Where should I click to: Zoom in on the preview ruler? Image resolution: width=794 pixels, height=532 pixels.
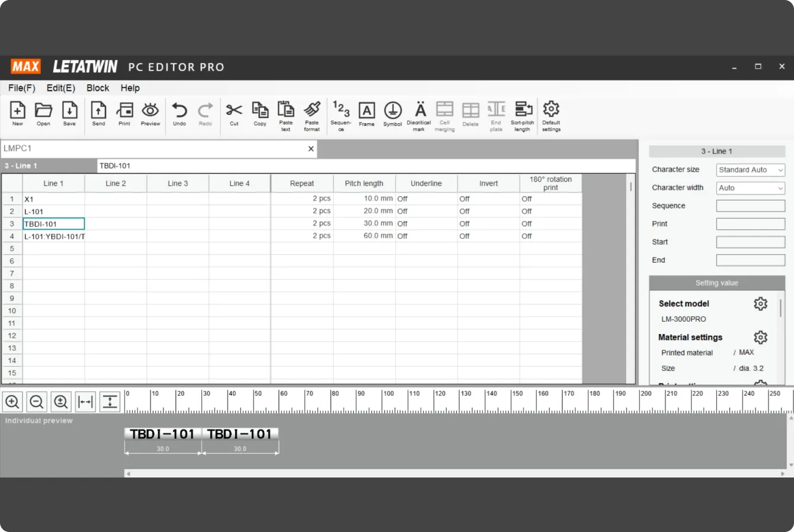point(12,402)
